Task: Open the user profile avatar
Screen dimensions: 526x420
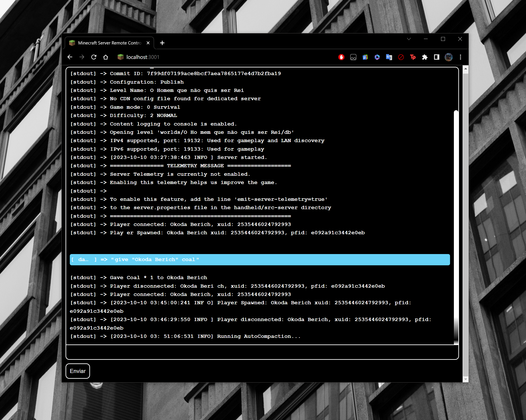Action: (x=448, y=57)
